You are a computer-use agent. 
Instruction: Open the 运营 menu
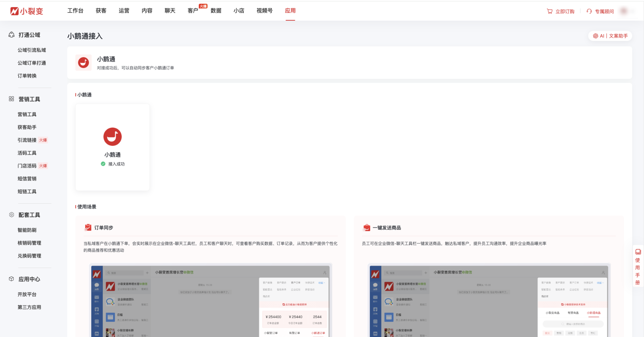tap(124, 11)
